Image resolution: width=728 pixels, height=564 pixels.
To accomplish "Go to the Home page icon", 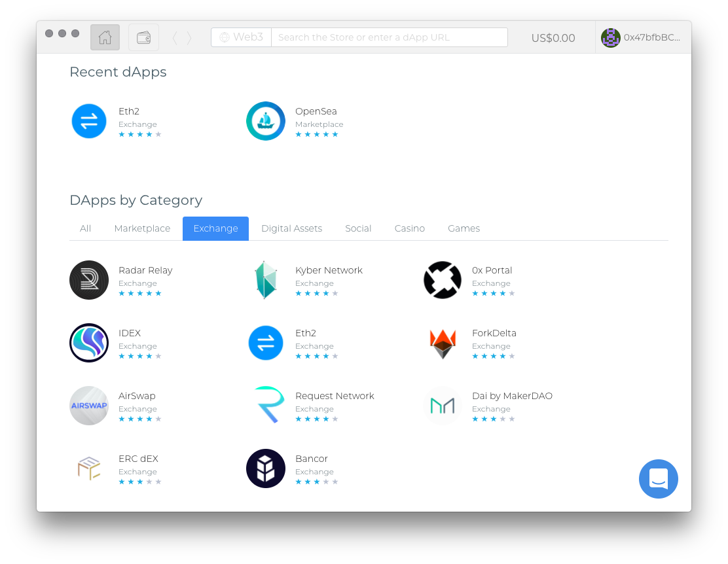I will [105, 37].
